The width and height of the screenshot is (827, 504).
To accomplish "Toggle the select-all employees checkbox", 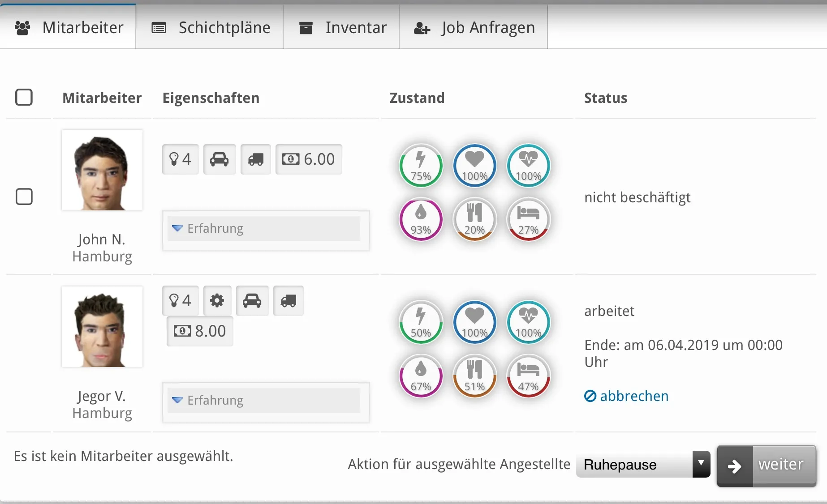I will (24, 97).
